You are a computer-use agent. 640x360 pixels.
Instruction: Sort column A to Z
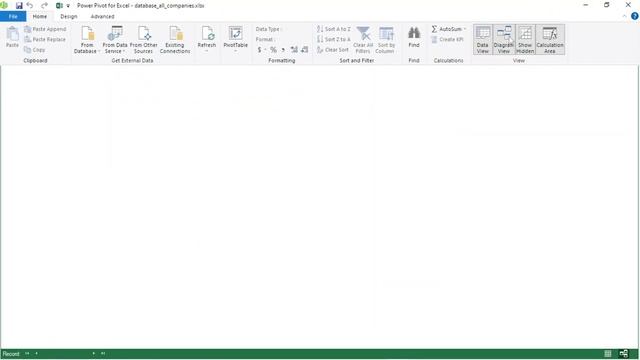[x=333, y=29]
